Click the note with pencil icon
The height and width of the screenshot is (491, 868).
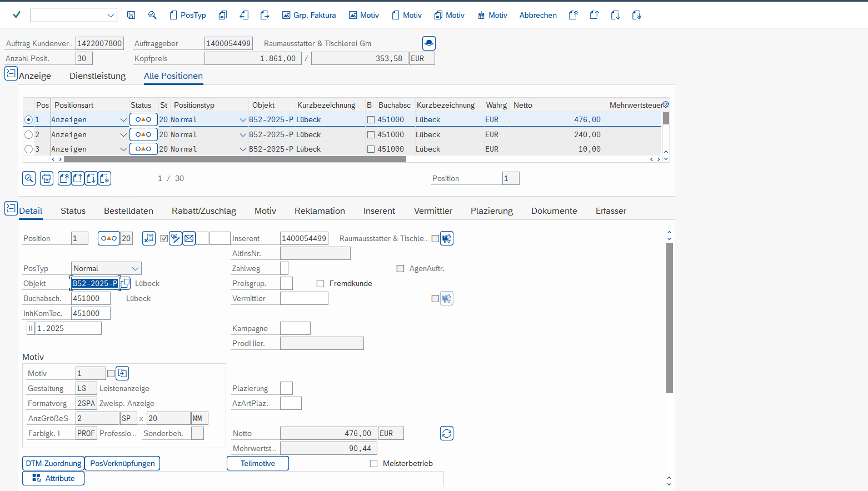tap(176, 238)
